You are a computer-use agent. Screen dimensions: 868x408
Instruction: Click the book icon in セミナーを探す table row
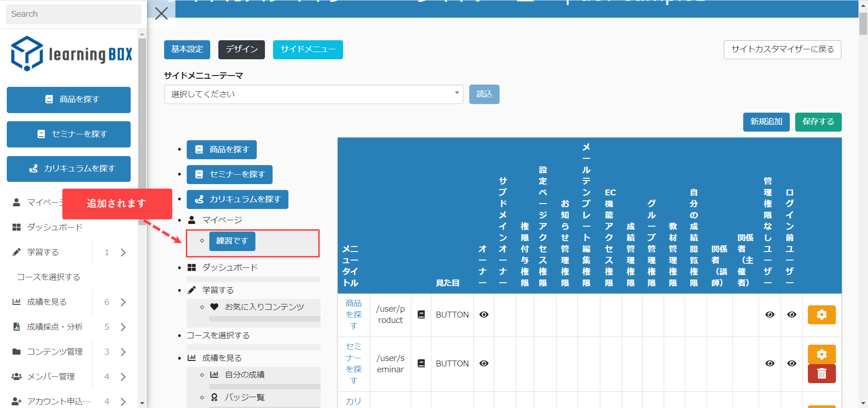421,363
